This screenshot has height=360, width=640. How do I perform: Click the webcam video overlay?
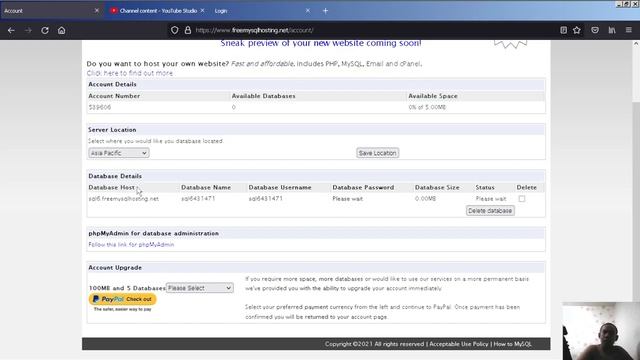601,331
